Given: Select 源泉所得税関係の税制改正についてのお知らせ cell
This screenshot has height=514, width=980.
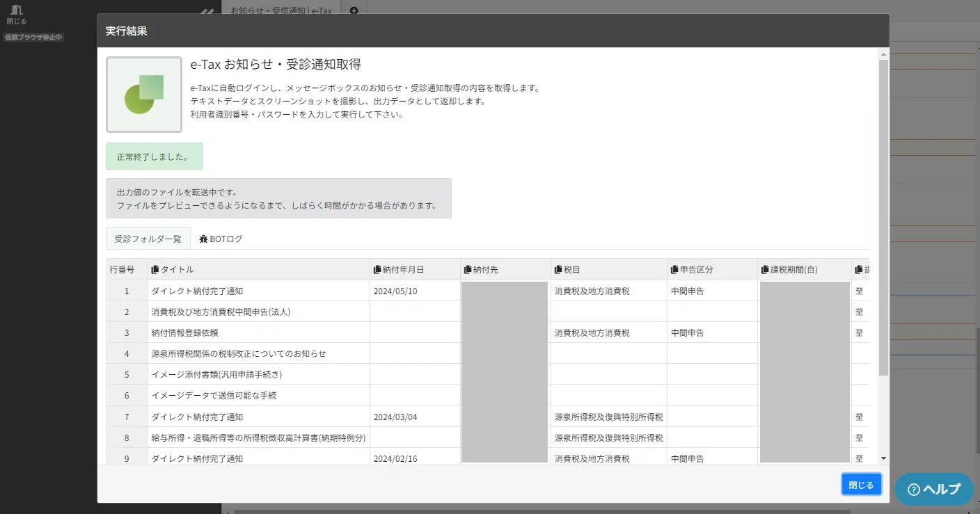Looking at the screenshot, I should coord(259,353).
